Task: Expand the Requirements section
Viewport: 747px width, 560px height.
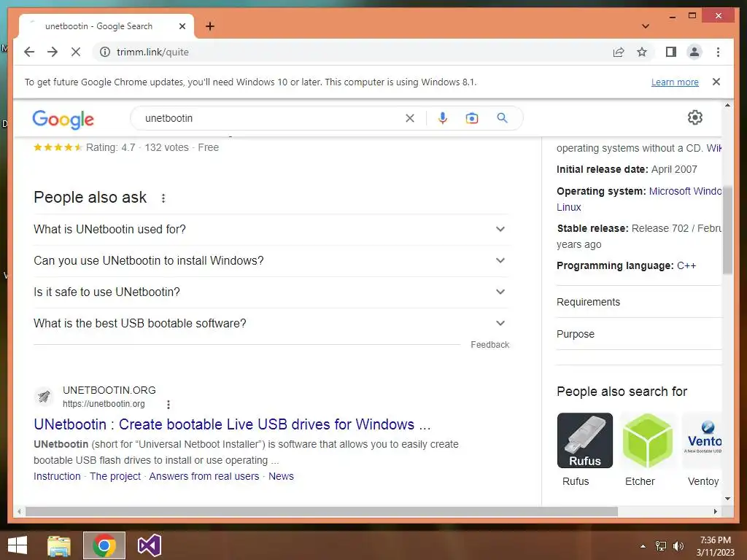Action: (639, 302)
